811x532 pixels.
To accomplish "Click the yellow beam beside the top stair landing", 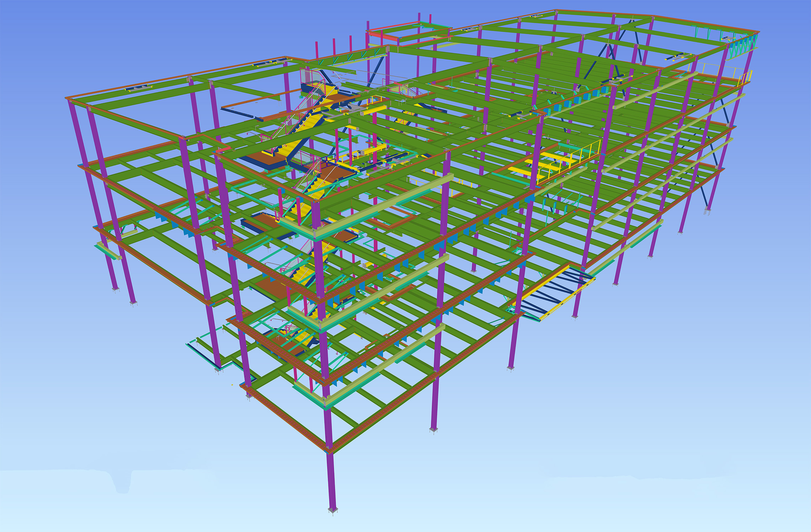I will (x=373, y=111).
